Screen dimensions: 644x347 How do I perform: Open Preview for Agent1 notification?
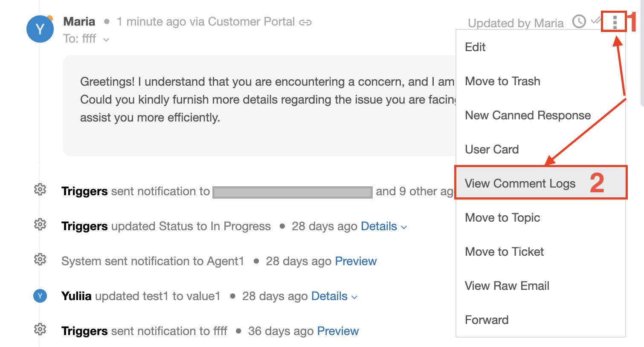[356, 261]
